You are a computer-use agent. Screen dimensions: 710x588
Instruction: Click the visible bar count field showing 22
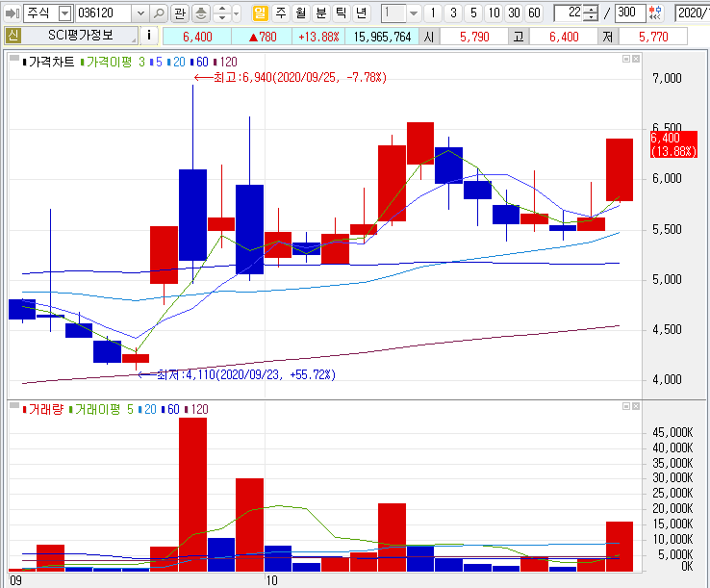569,13
